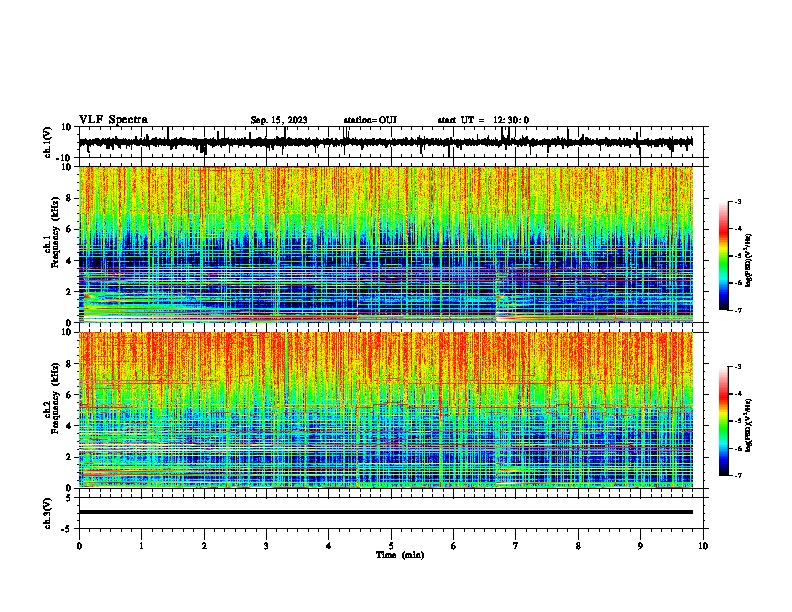The image size is (792, 612).
Task: Click the ch.2 spectrogram panel
Action: 385,410
